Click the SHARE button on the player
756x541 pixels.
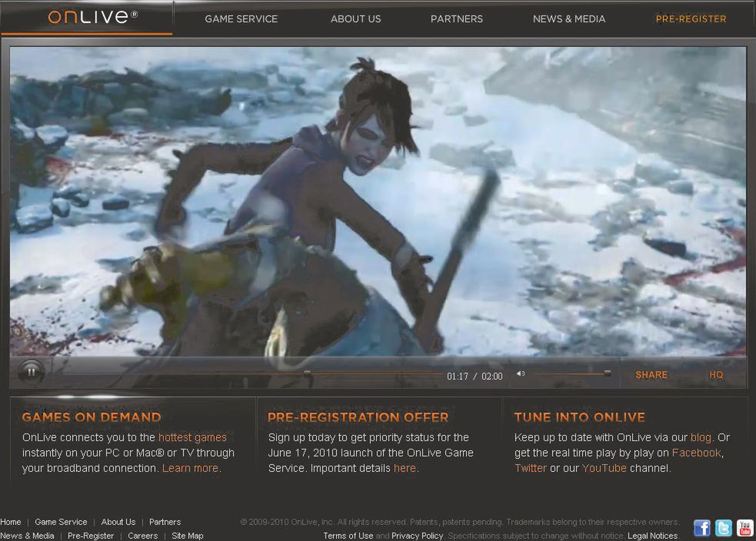(x=651, y=375)
